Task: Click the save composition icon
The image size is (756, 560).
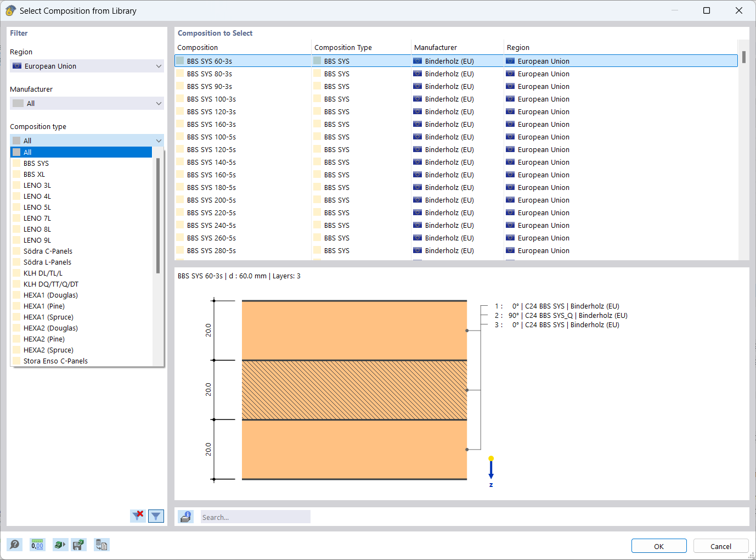Action: (x=78, y=544)
